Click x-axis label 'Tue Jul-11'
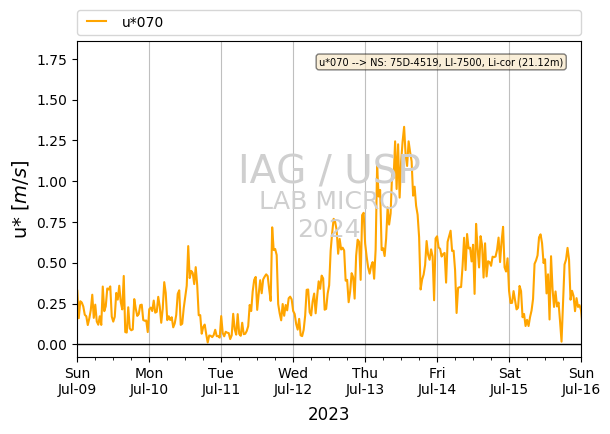This screenshot has height=434, width=610. [x=221, y=381]
